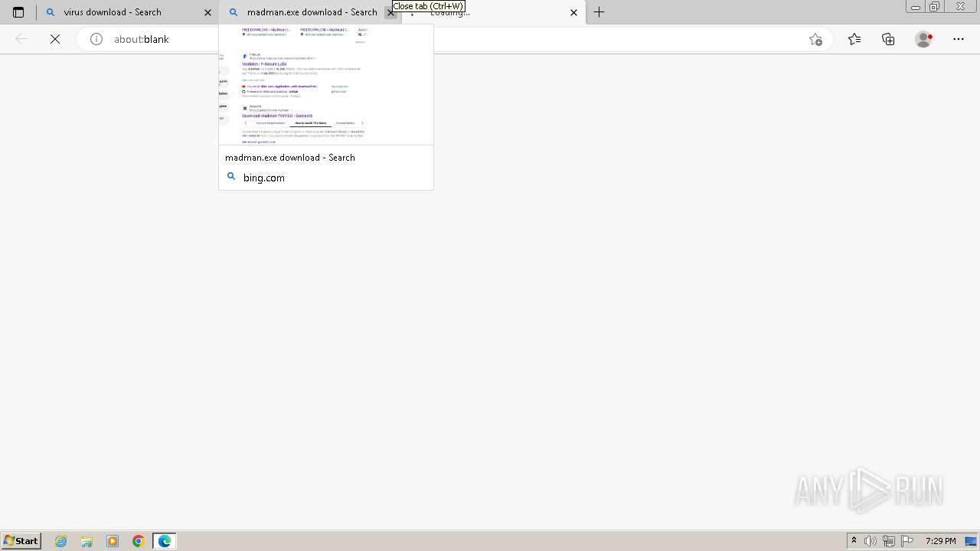Click bing.com in the tab preview

[264, 178]
